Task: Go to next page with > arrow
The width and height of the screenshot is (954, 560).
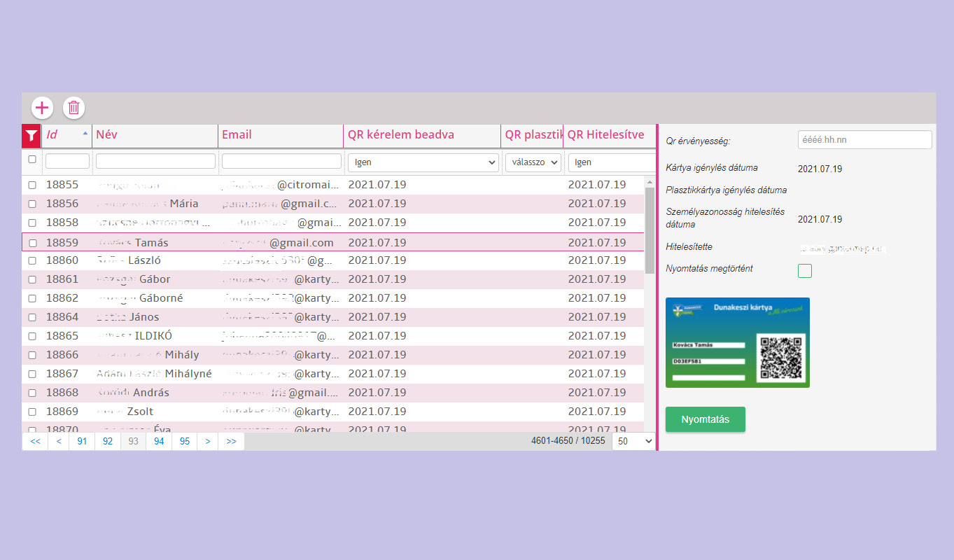Action: (208, 441)
